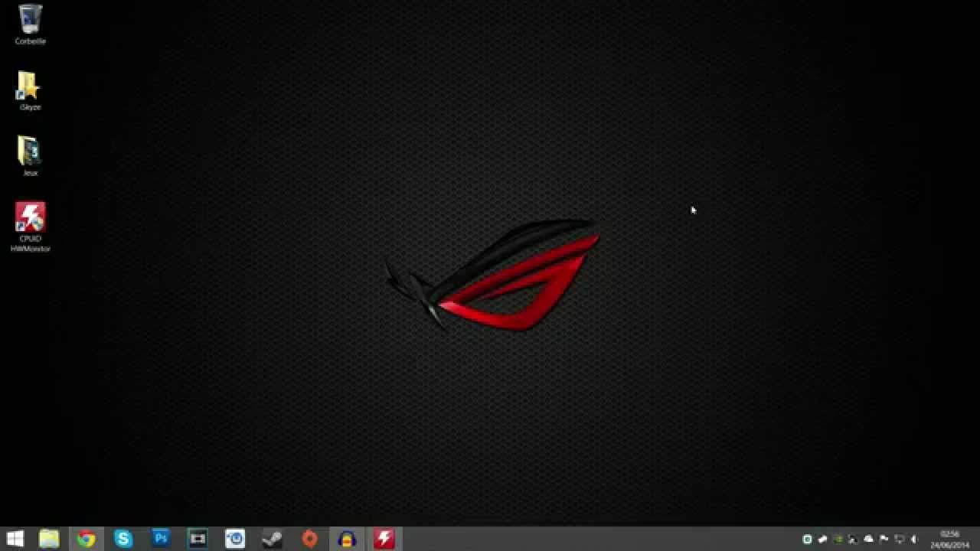This screenshot has height=551, width=980.
Task: Open the Windows Start button
Action: tap(15, 539)
